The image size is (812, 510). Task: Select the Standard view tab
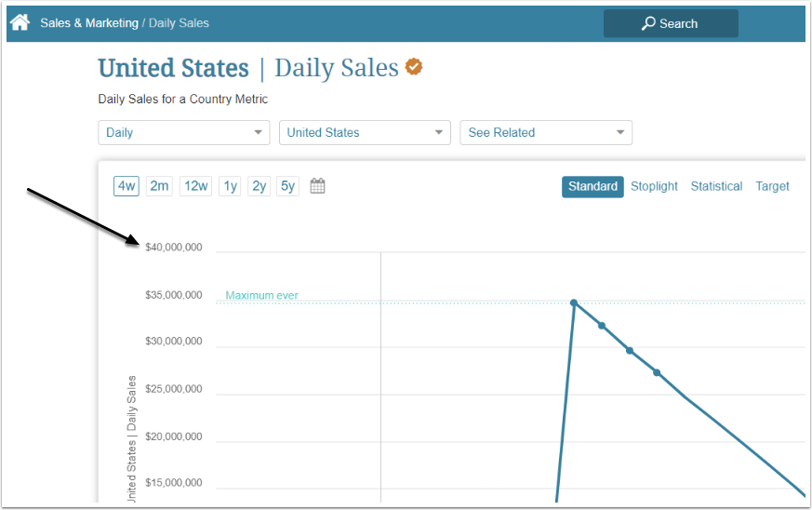[x=592, y=186]
